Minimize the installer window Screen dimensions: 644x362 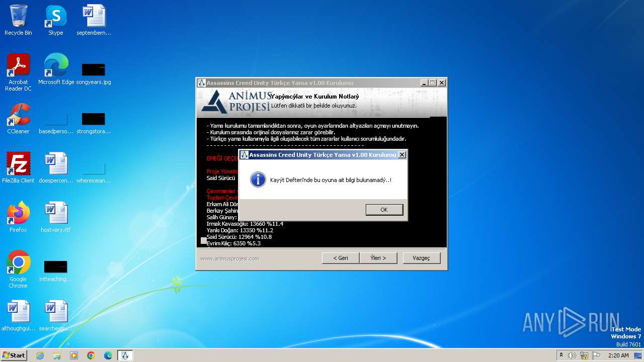(424, 83)
